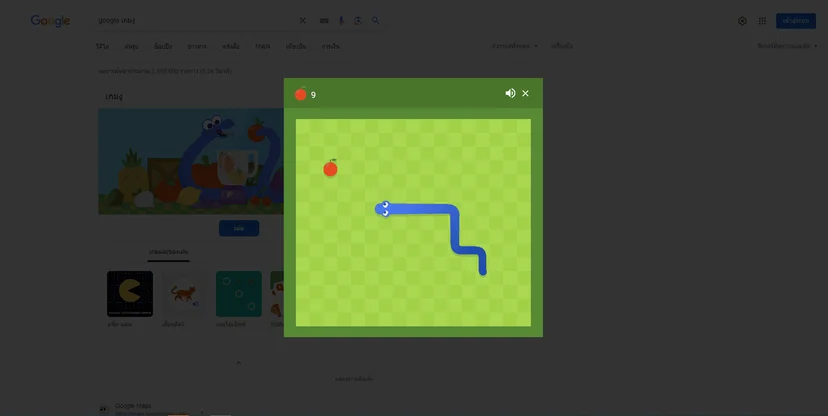Mute the Snake game sound
Viewport: 828px width, 416px height.
pyautogui.click(x=510, y=93)
